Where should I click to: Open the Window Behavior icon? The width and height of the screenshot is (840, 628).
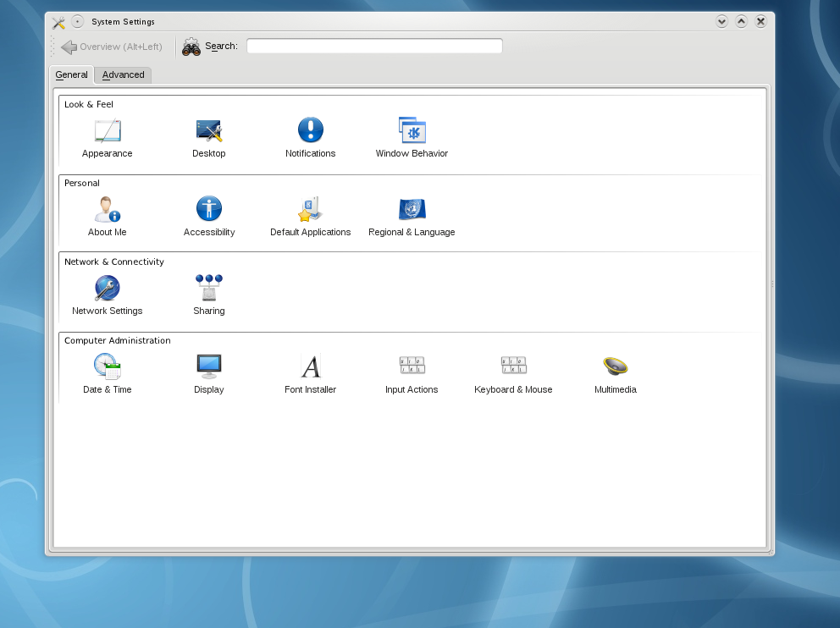412,130
